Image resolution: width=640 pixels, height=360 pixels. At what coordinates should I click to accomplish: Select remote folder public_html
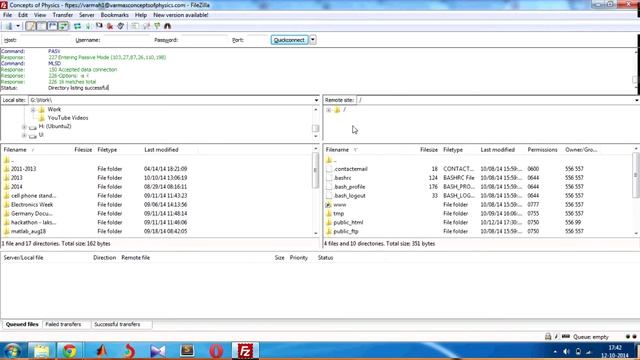point(348,223)
